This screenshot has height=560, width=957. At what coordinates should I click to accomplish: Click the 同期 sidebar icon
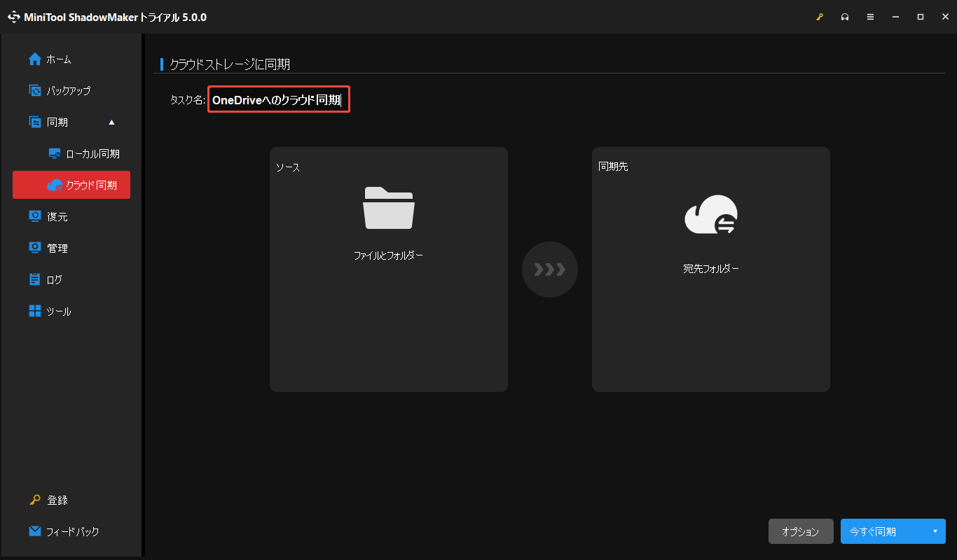(x=35, y=122)
